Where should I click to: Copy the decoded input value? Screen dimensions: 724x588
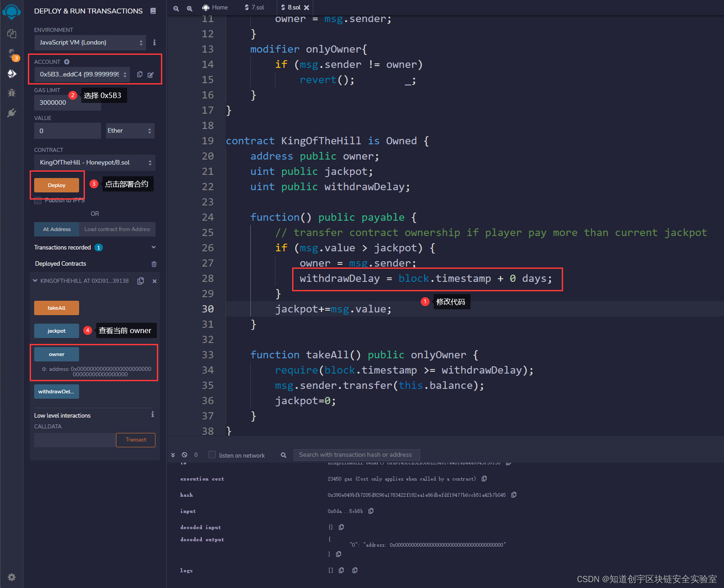coord(341,527)
